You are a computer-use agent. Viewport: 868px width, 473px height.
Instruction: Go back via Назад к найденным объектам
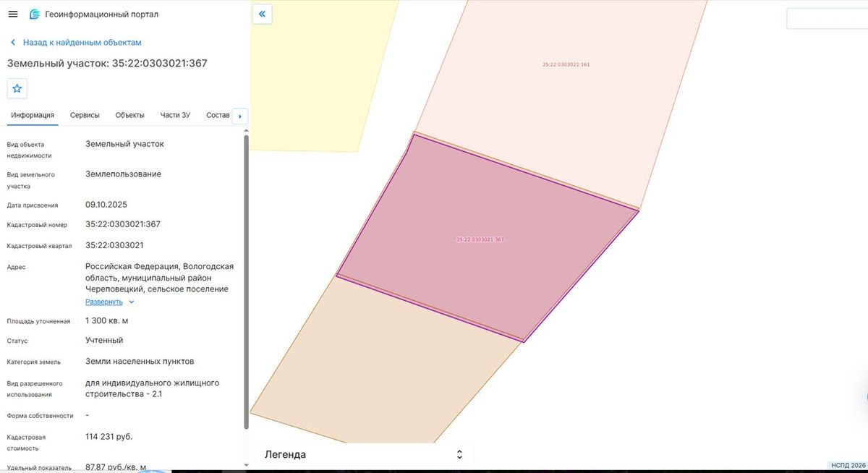75,43
